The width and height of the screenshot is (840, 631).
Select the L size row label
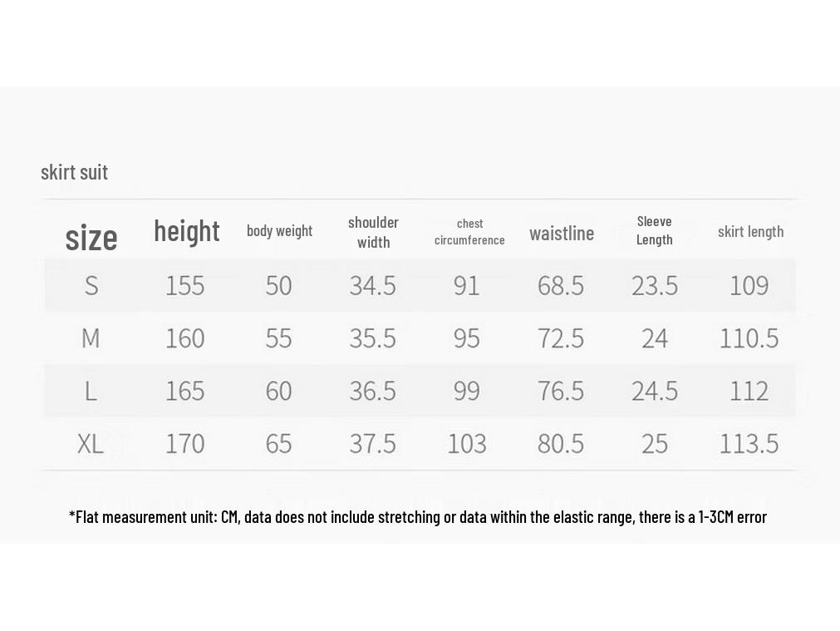click(91, 391)
